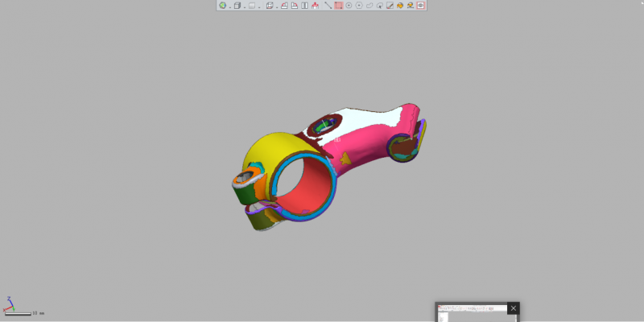This screenshot has width=644, height=322.
Task: Click the preview window thumbnail at the bottom
Action: tap(472, 314)
